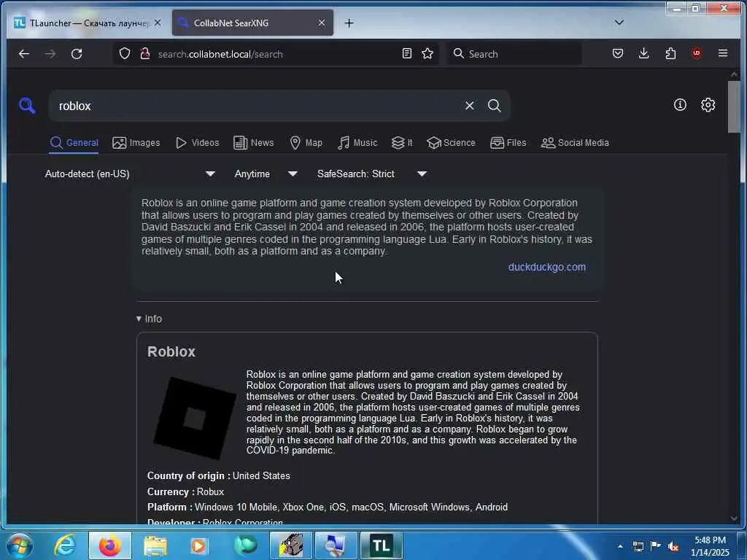Viewport: 747px width, 560px height.
Task: Click the Firefox Search box
Action: click(514, 54)
